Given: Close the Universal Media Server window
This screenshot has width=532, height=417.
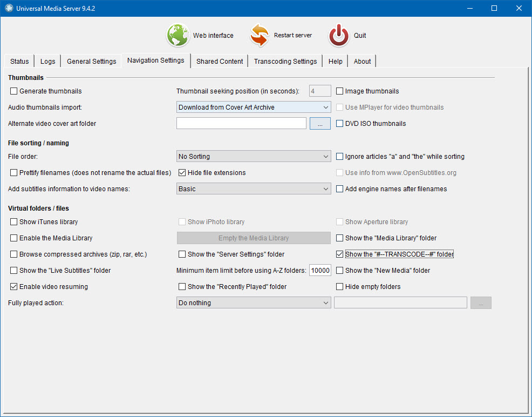Looking at the screenshot, I should point(519,8).
